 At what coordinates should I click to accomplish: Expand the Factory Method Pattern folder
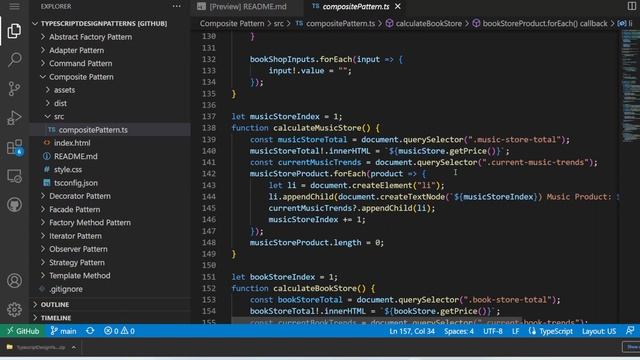tap(90, 223)
